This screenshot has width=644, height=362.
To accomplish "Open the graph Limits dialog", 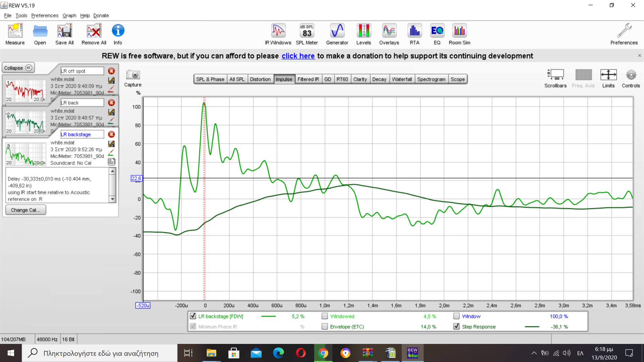I will 608,78.
